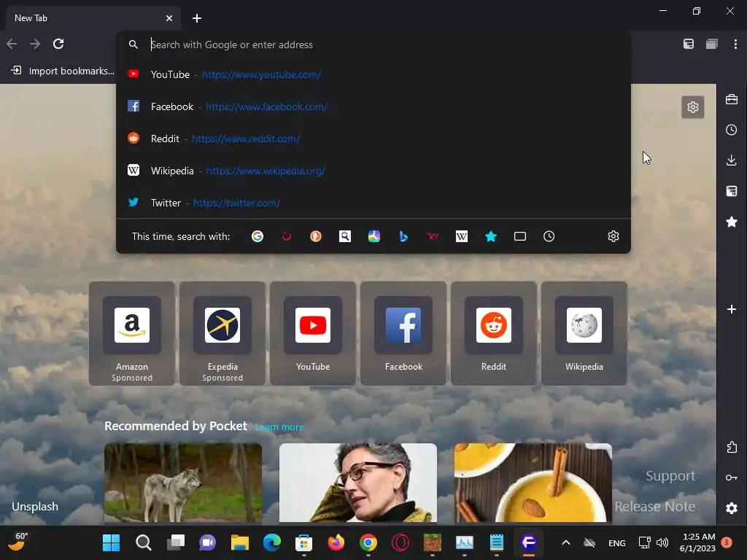Open the woman with glasses Pocket story
The width and height of the screenshot is (747, 560).
pos(357,483)
